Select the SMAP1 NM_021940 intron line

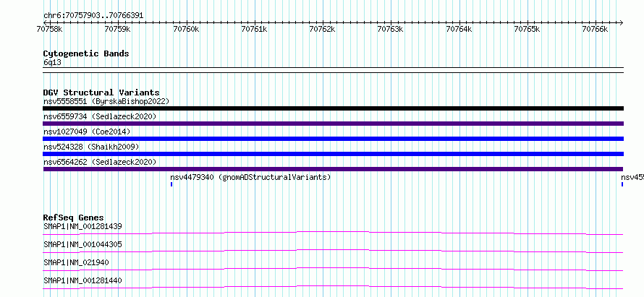(333, 269)
